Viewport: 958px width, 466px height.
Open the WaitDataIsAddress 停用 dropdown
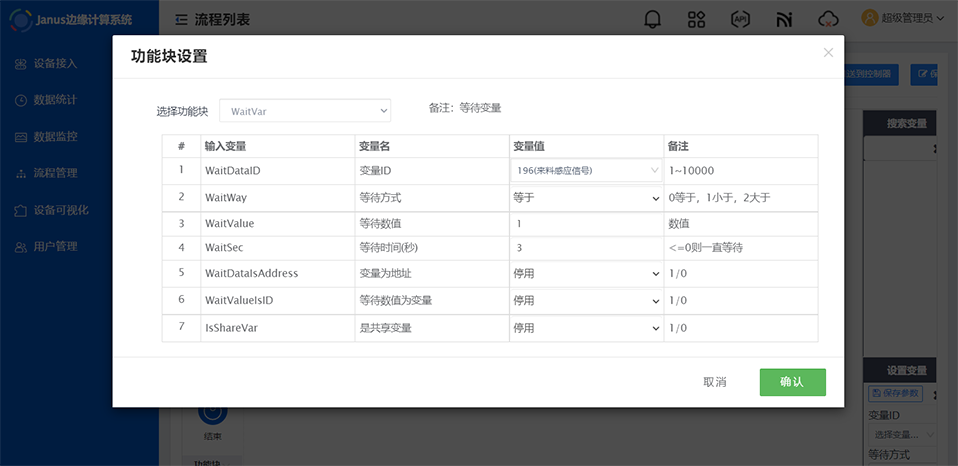coord(587,274)
